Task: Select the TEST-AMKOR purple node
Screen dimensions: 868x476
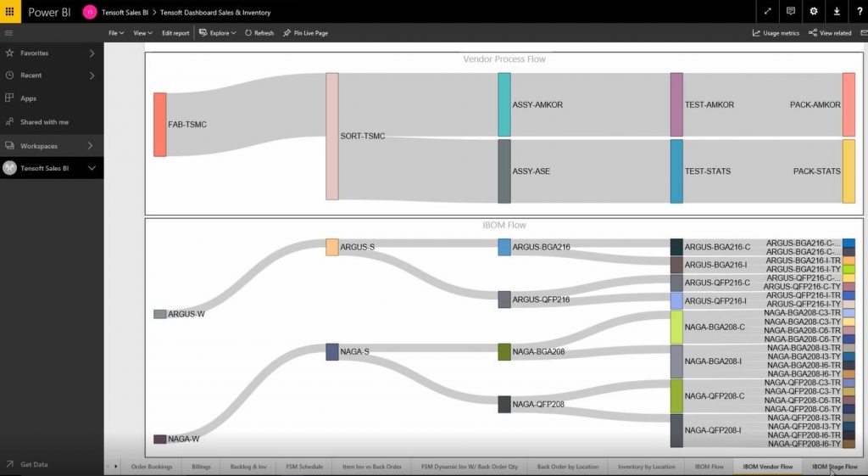Action: [x=676, y=104]
